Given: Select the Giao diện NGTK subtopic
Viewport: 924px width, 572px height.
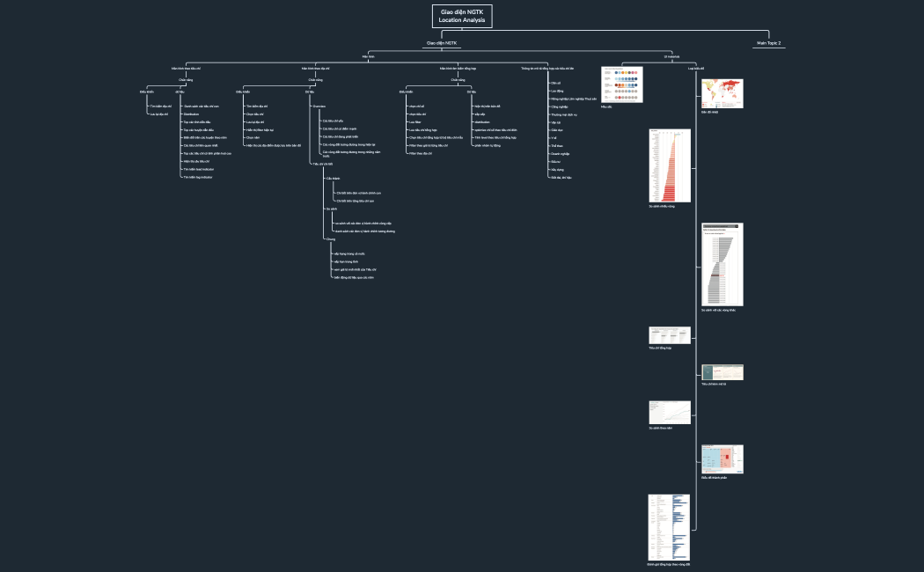Looking at the screenshot, I should 441,42.
